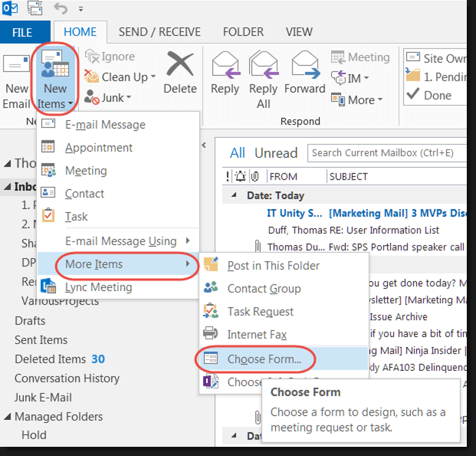Open the New Items button

55,80
